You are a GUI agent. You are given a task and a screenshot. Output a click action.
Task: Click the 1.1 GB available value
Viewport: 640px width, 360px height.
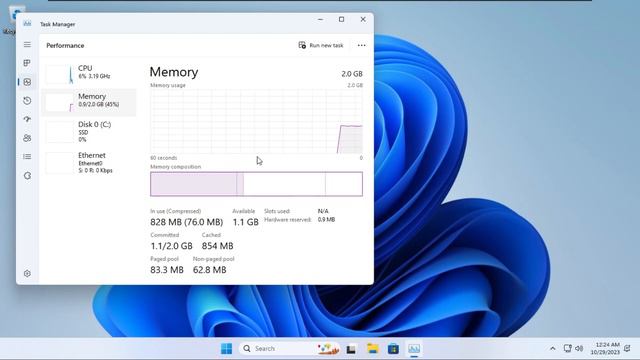245,222
